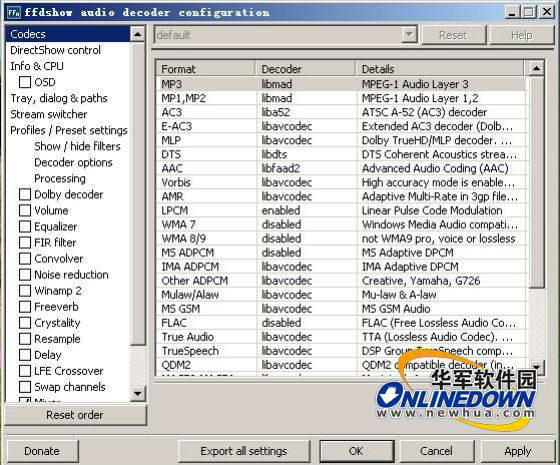
Task: Enable the Convolver checkbox
Action: tap(25, 259)
